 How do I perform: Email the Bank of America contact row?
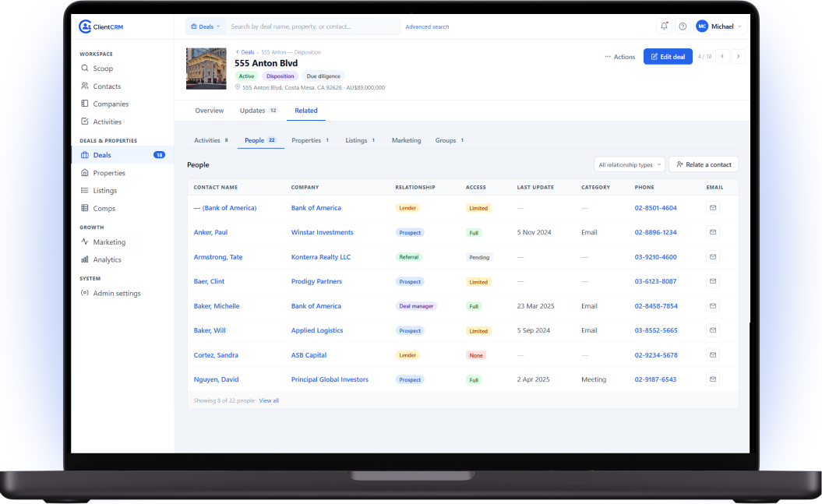click(712, 208)
